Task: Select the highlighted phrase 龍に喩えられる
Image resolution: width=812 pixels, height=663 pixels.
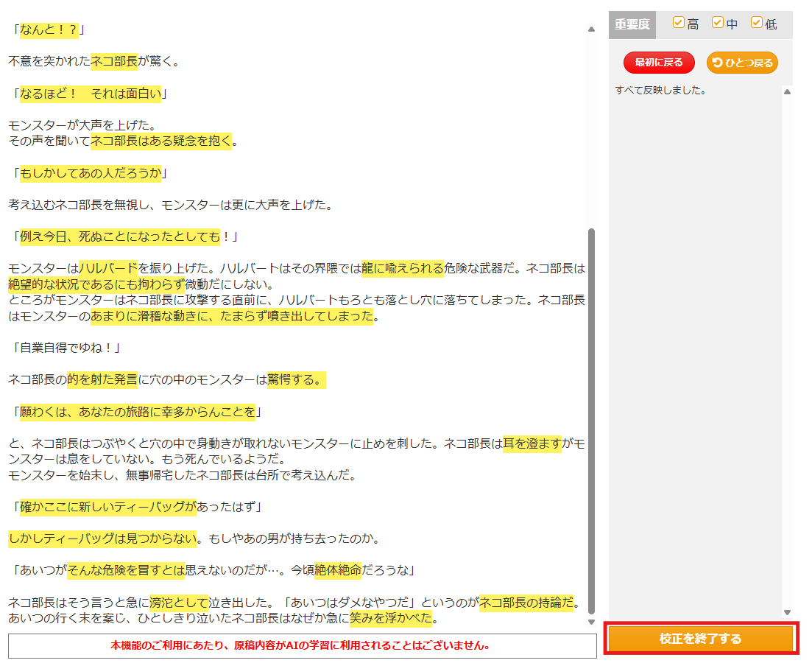Action: (x=402, y=268)
